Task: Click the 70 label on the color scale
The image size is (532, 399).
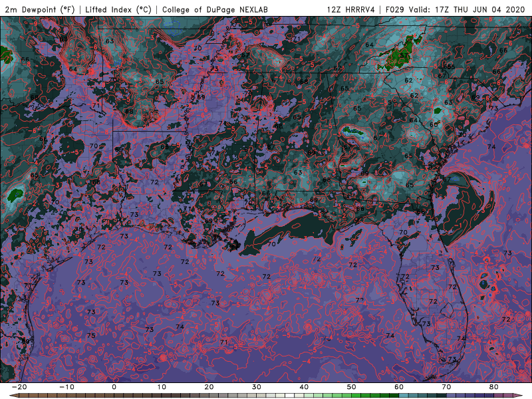Action: click(446, 387)
